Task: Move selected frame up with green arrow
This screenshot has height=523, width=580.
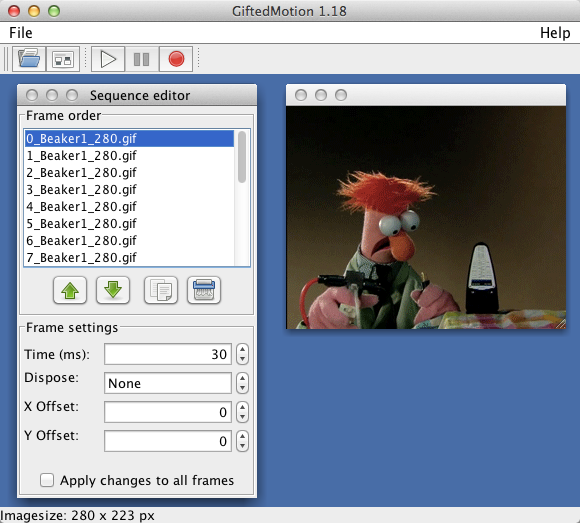Action: (x=70, y=290)
